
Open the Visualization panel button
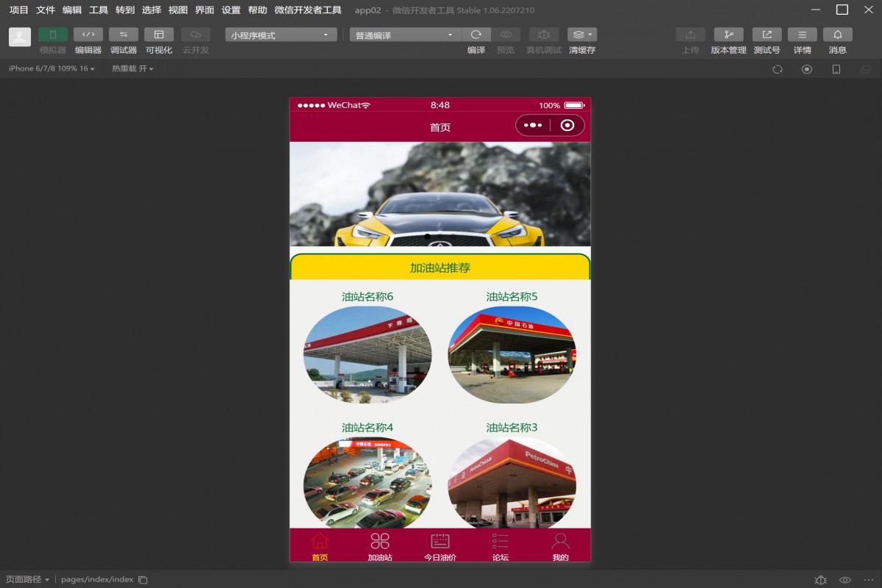click(x=159, y=35)
